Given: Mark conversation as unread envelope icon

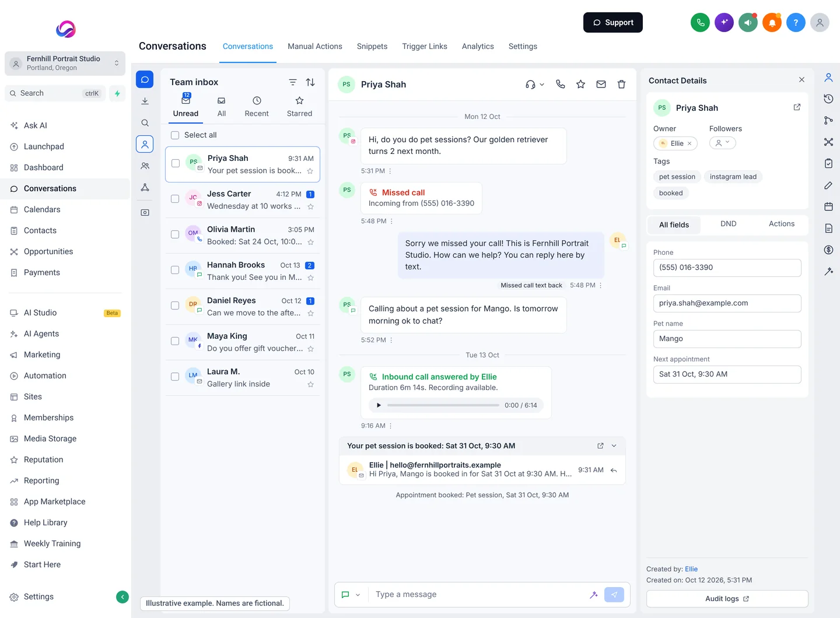Looking at the screenshot, I should 601,84.
